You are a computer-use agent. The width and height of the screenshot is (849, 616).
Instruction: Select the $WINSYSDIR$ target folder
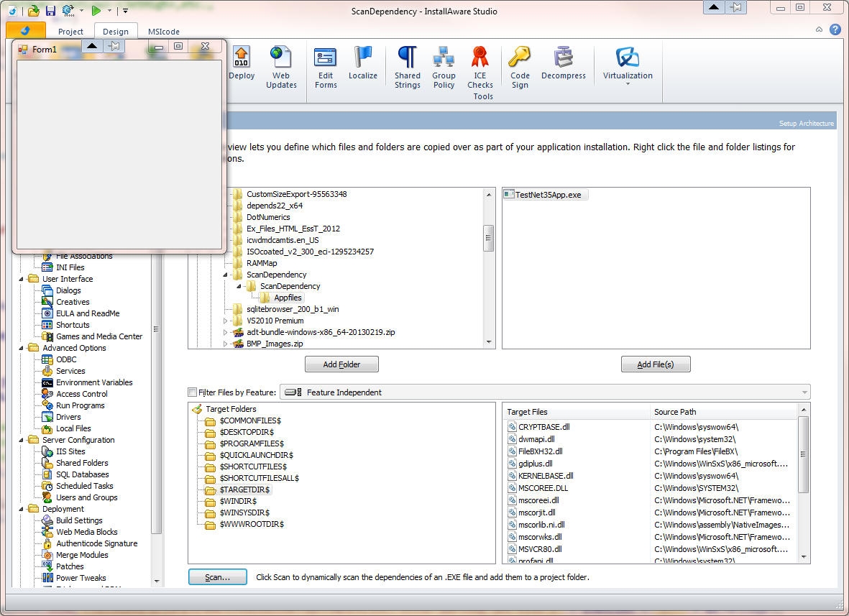(x=244, y=512)
